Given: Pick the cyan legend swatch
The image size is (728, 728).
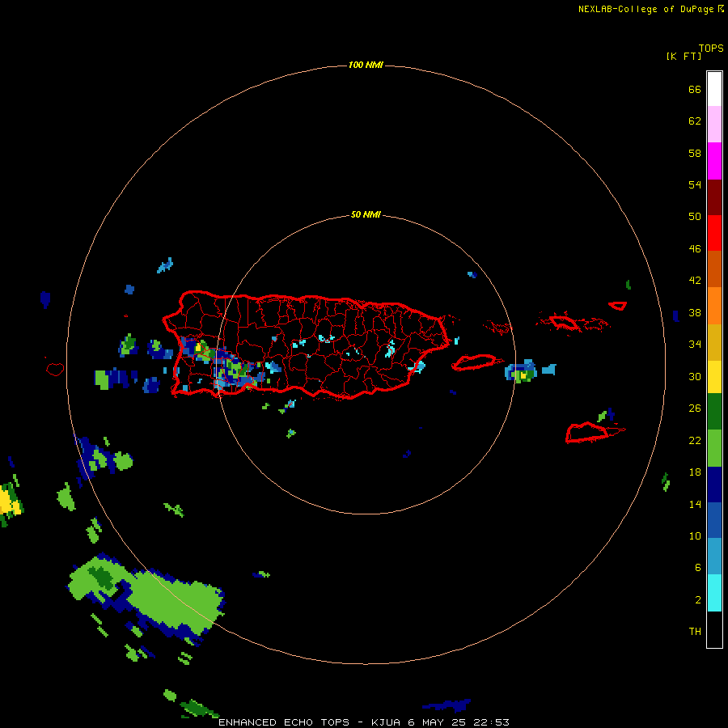Looking at the screenshot, I should tap(714, 593).
